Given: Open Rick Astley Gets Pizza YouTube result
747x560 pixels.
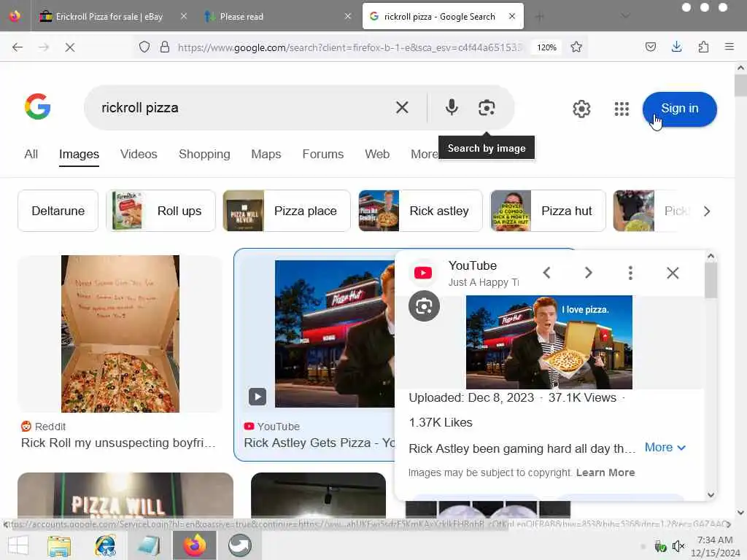Looking at the screenshot, I should pos(320,443).
